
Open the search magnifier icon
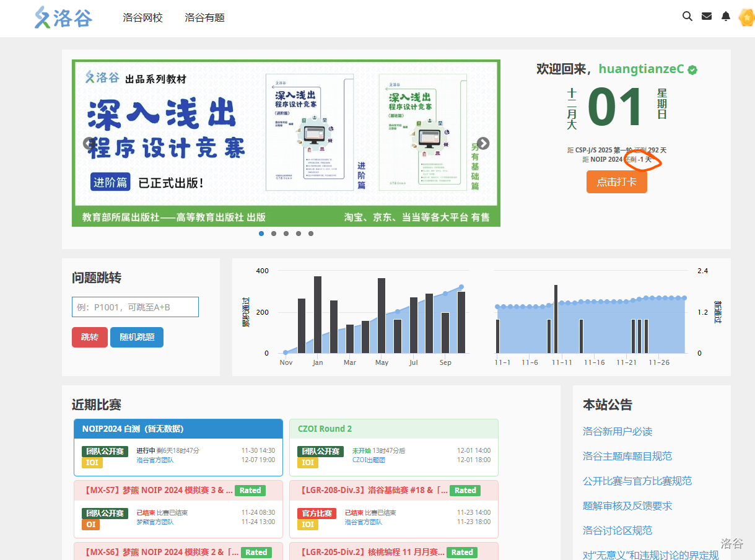687,17
